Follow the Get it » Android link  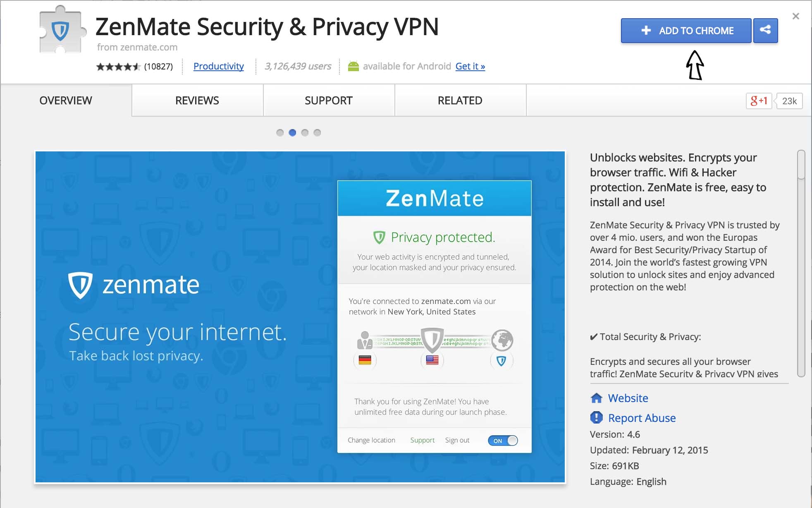(470, 66)
